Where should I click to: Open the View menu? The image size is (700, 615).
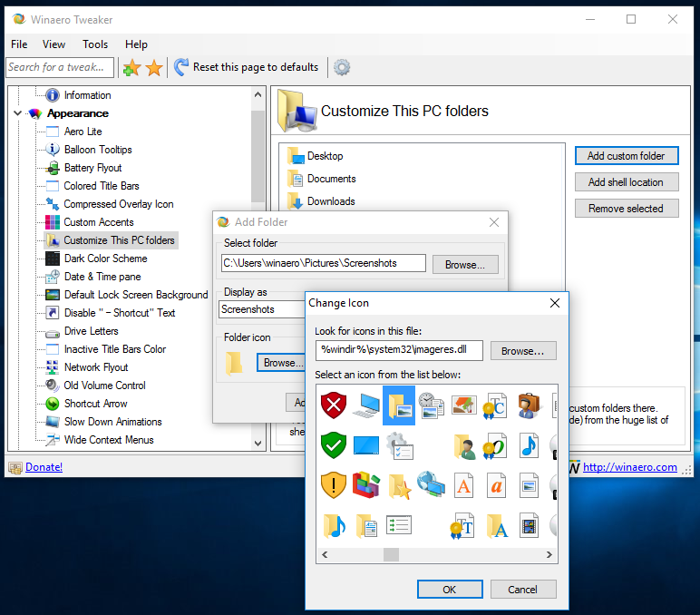[54, 44]
